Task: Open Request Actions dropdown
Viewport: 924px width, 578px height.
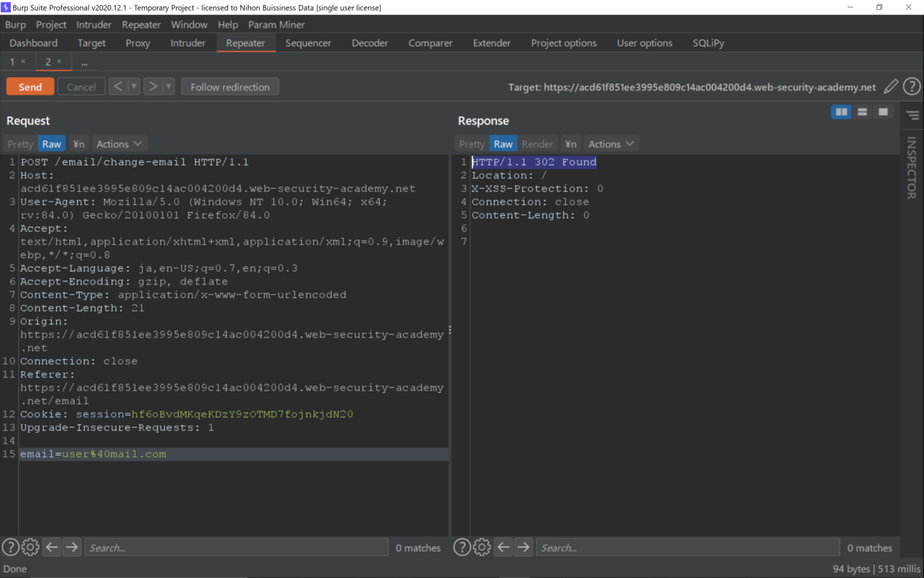Action: pyautogui.click(x=119, y=144)
